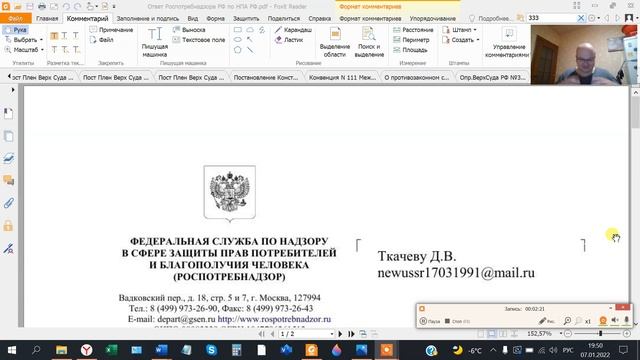The width and height of the screenshot is (640, 360).
Task: Select the Ластик eraser tool
Action: [x=289, y=40]
